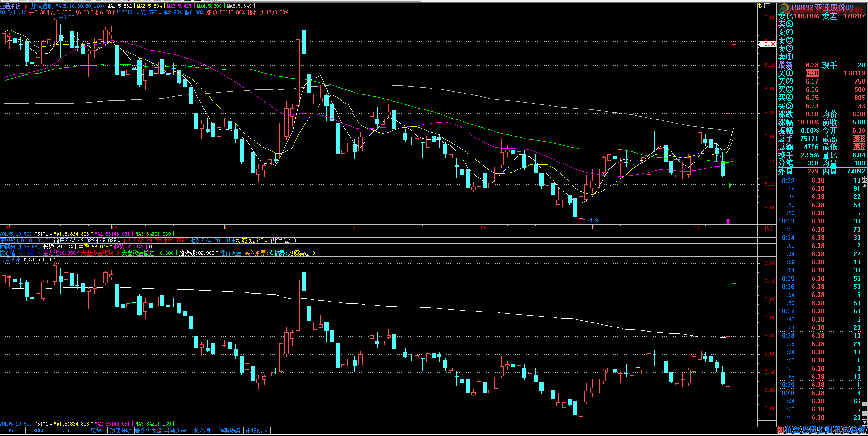Click the magenta down-arrow marker on the date axis

(728, 222)
